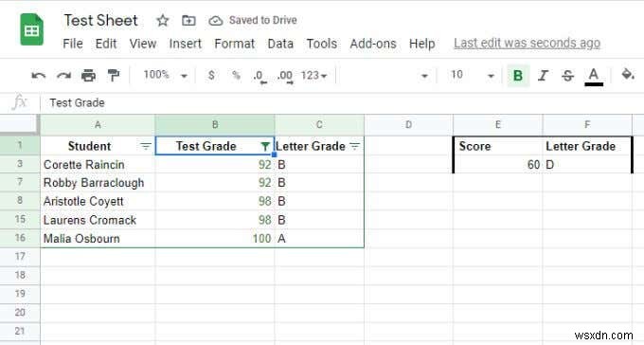The width and height of the screenshot is (644, 345).
Task: Select row 17 header
Action: pos(20,257)
